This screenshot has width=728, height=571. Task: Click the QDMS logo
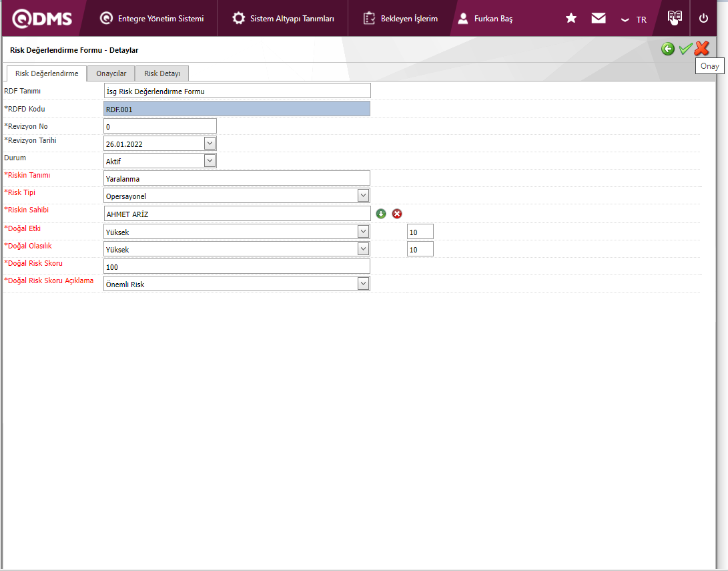tap(42, 18)
